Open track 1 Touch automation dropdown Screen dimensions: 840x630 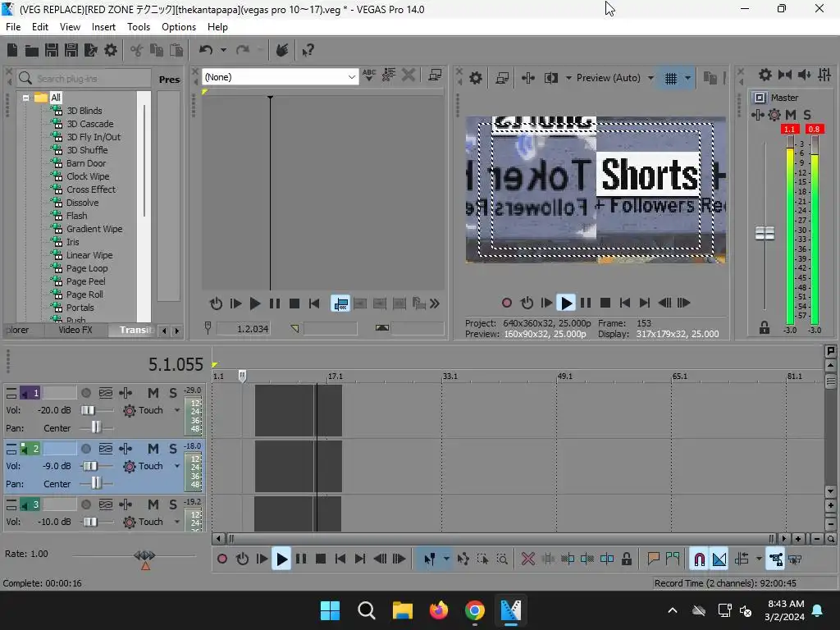[177, 410]
